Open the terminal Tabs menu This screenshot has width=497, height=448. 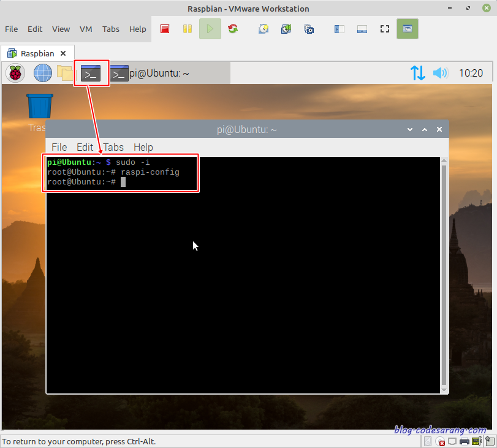tap(113, 147)
